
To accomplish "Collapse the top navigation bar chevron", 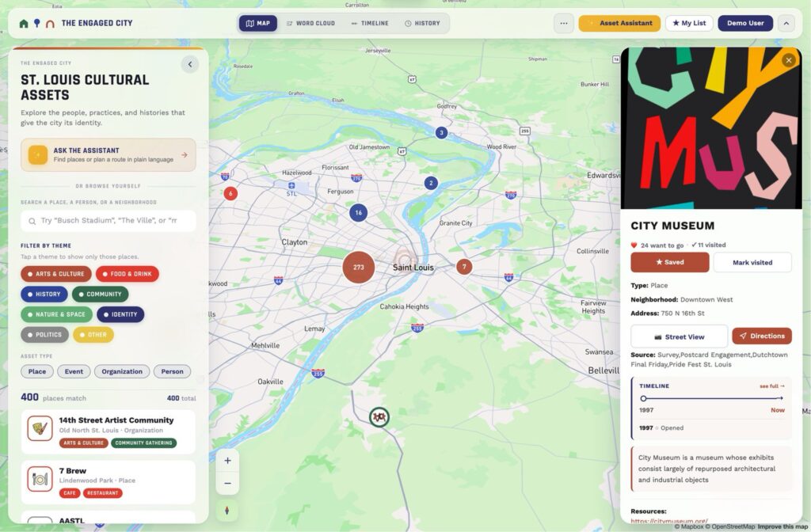I will [x=786, y=23].
